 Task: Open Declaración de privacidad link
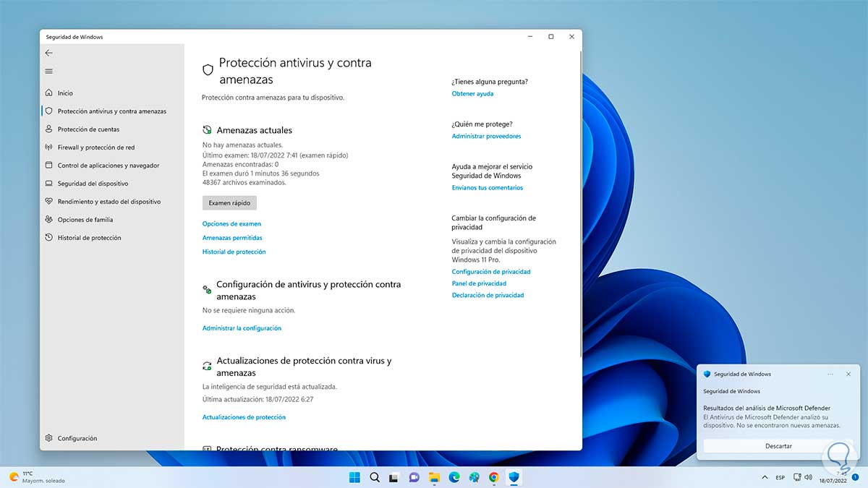488,295
